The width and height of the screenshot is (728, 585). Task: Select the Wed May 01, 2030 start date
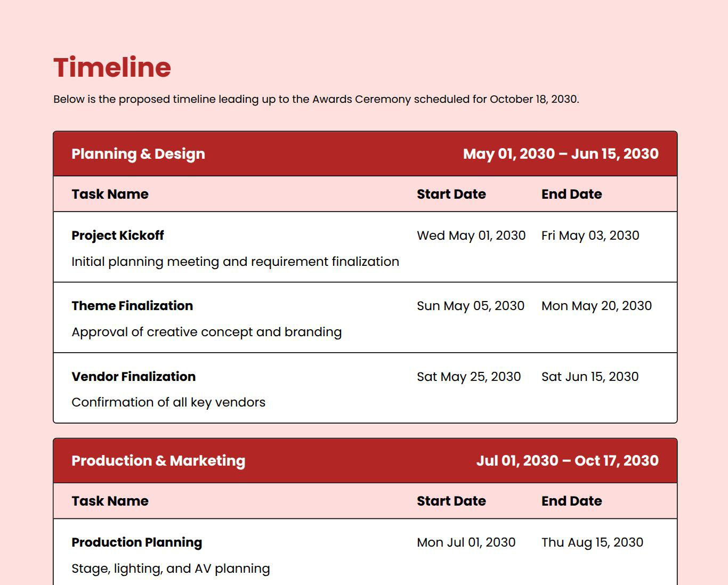[x=471, y=235]
